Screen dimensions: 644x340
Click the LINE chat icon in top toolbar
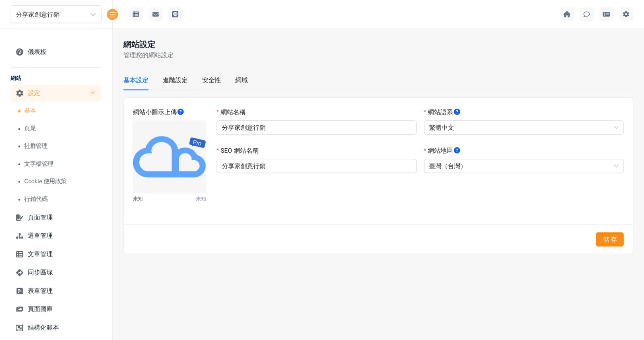(x=175, y=15)
